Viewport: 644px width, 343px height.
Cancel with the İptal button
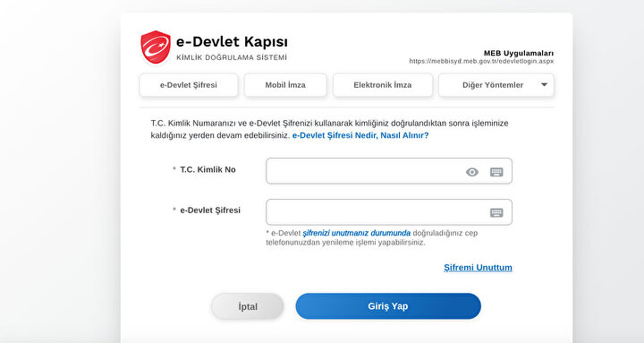point(248,306)
